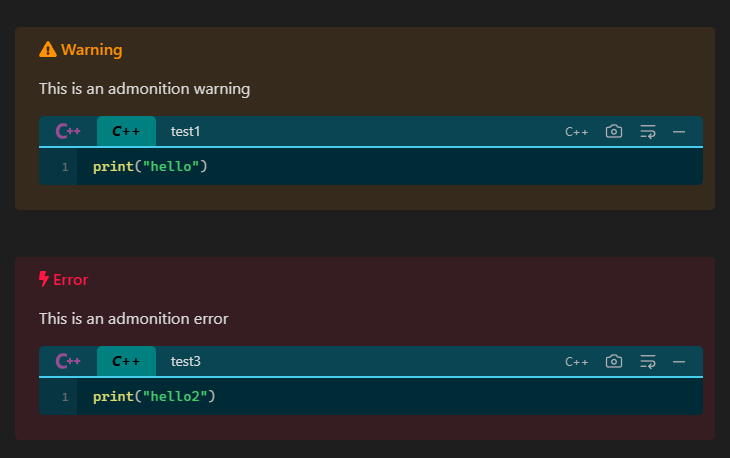
Task: Click line number 1 in test3 block
Action: [x=65, y=397]
